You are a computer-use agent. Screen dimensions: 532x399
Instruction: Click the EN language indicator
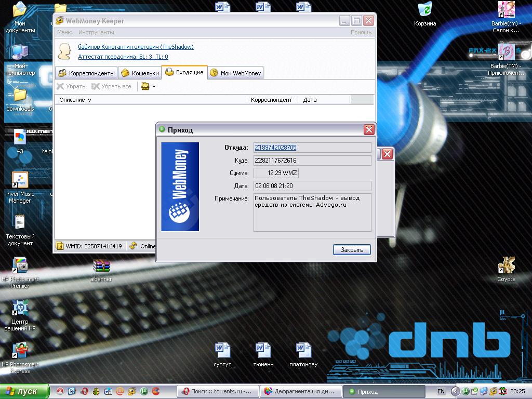pyautogui.click(x=441, y=392)
